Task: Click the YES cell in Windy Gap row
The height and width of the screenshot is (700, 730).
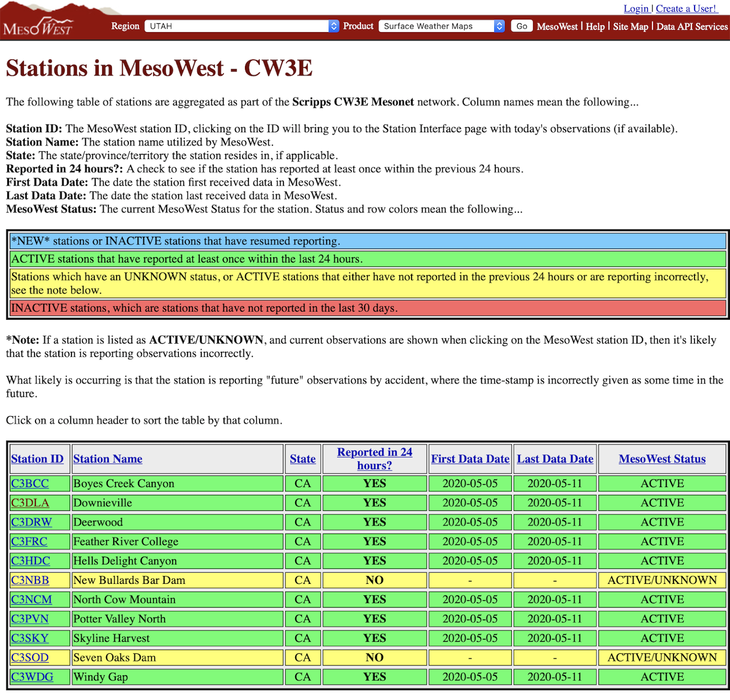Action: click(x=375, y=677)
